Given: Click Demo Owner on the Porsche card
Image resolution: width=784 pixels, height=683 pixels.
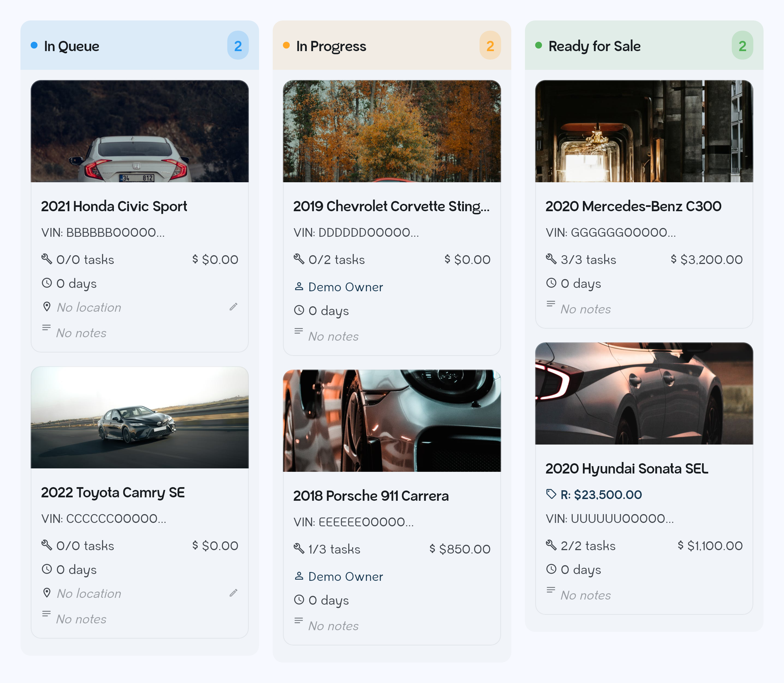Looking at the screenshot, I should click(345, 576).
